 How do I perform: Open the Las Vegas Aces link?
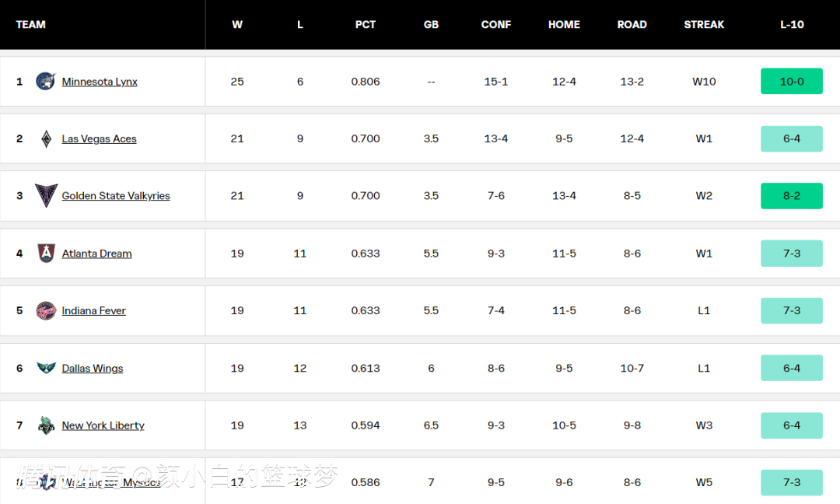coord(99,138)
